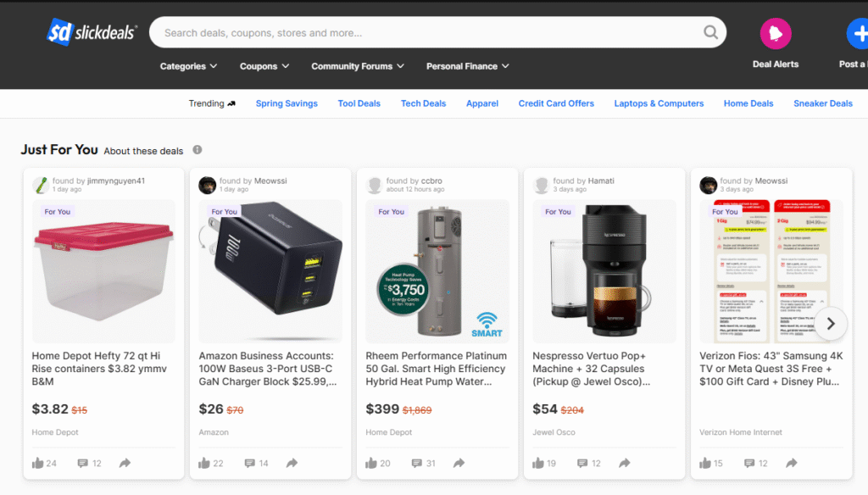Open the Tech Deals trending tab
The width and height of the screenshot is (868, 495).
coord(424,103)
